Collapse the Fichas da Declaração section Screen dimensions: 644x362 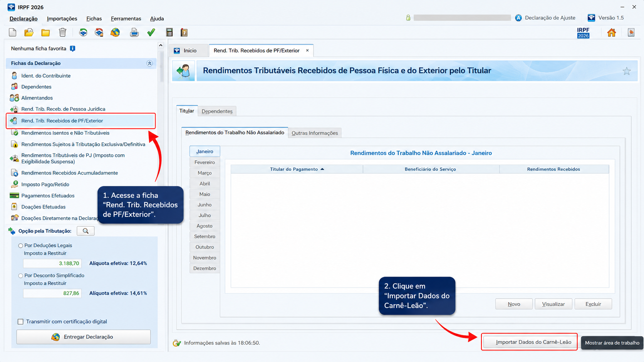tap(149, 63)
